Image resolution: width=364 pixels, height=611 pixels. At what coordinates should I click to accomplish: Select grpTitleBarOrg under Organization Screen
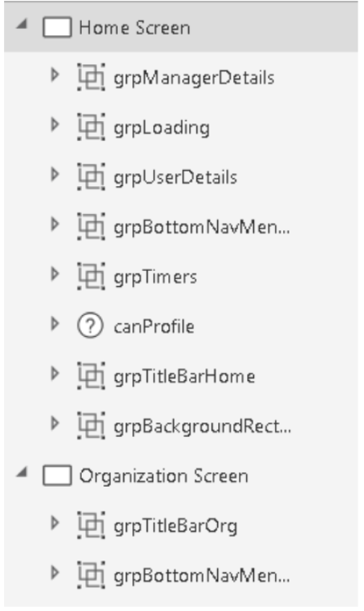176,527
